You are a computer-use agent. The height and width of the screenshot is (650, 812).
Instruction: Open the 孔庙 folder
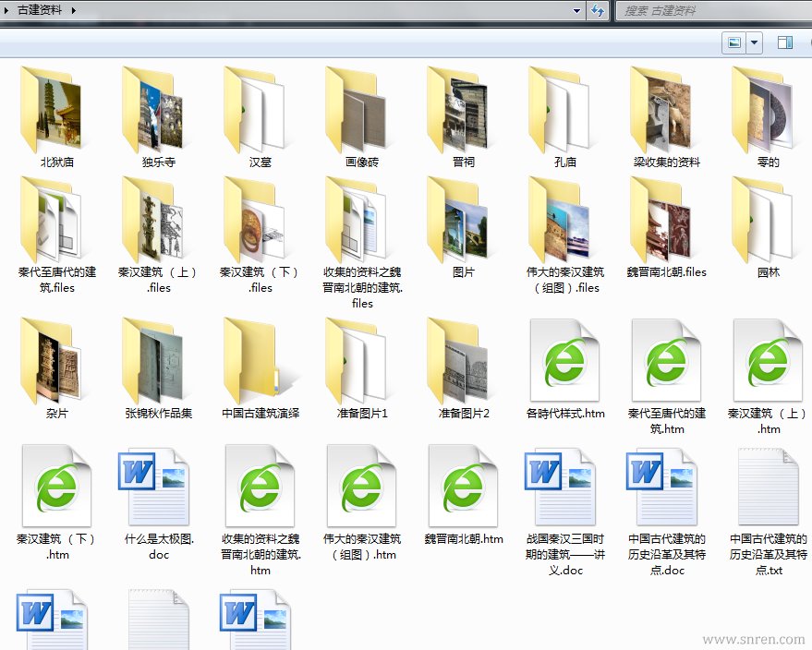point(558,109)
